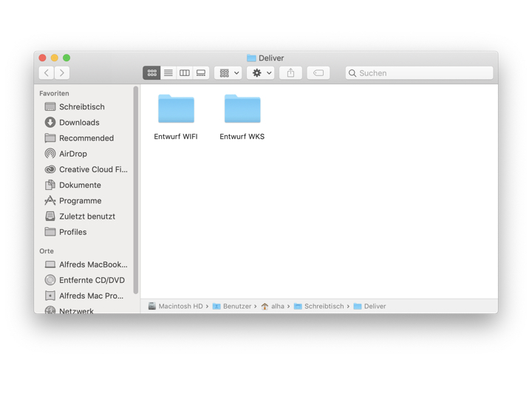
Task: Select the Entwurf WIFI folder icon
Action: [x=176, y=109]
